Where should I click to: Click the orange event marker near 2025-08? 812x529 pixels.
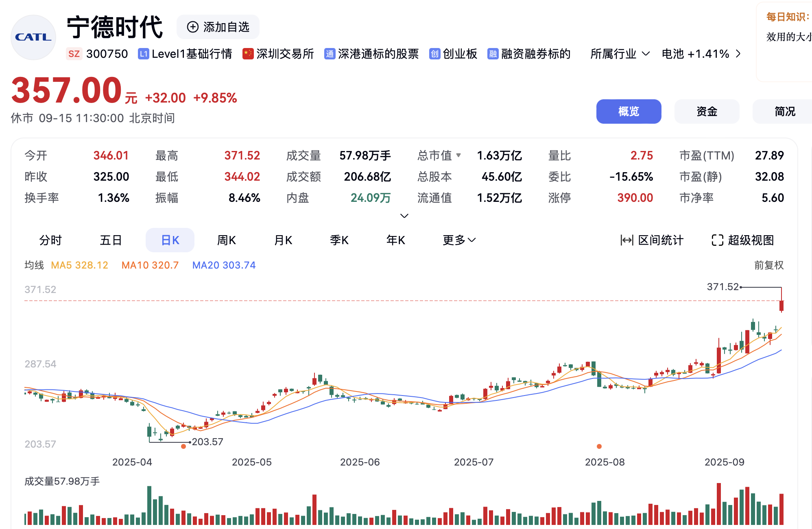[599, 446]
